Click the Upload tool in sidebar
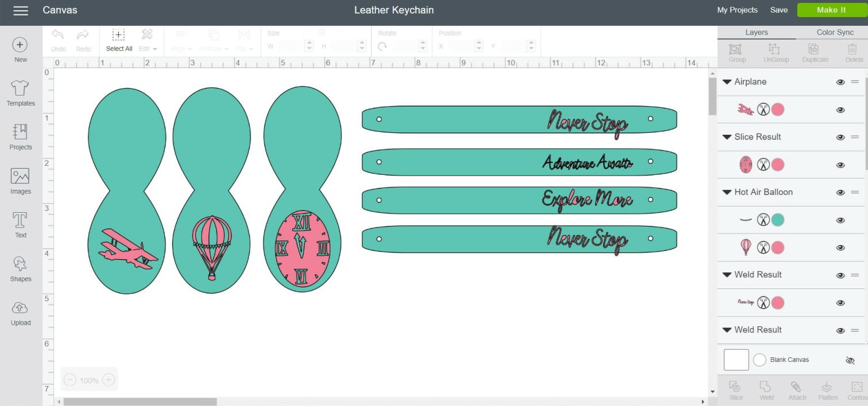Screen dimensions: 868x406 tap(20, 311)
